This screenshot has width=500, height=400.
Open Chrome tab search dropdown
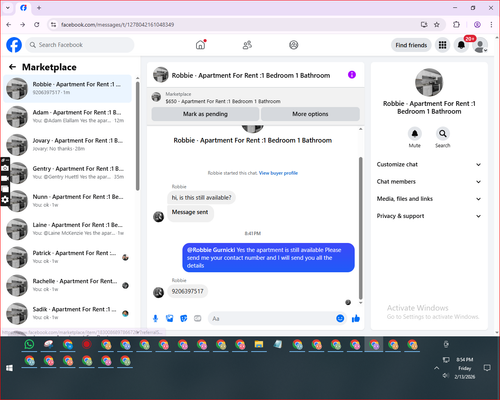[8, 8]
